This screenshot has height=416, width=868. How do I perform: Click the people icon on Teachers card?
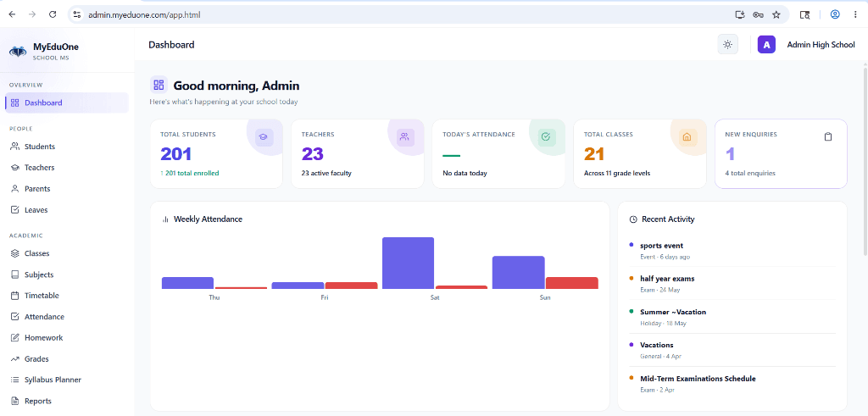pyautogui.click(x=404, y=136)
